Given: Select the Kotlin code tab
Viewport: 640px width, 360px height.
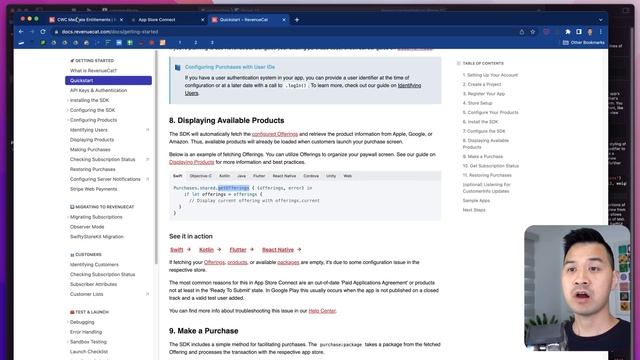Looking at the screenshot, I should [x=224, y=176].
